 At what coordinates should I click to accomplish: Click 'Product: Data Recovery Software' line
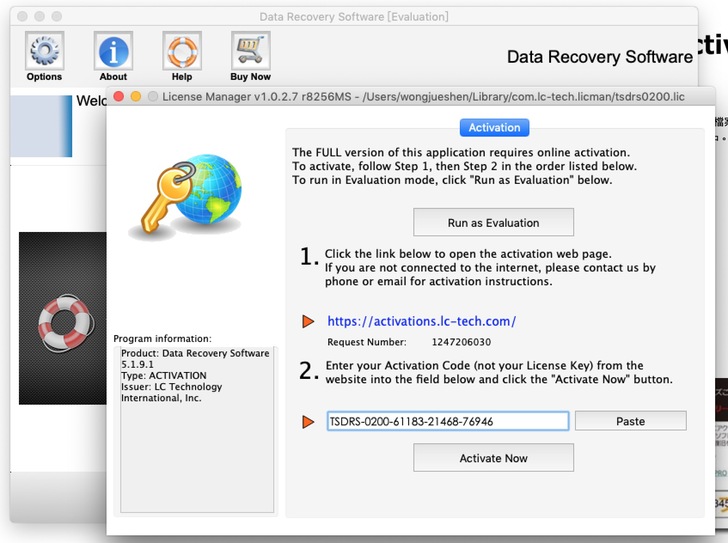tap(195, 353)
